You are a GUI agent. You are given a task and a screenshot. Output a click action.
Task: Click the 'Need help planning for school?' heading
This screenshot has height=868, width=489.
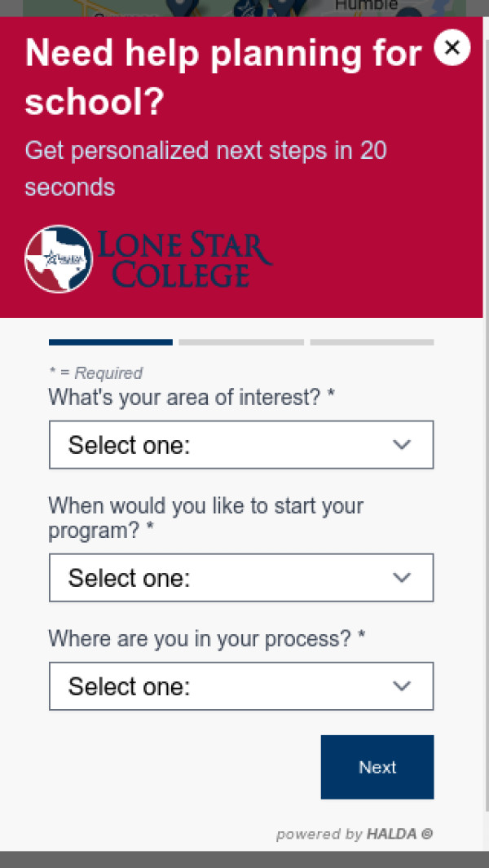(x=223, y=78)
